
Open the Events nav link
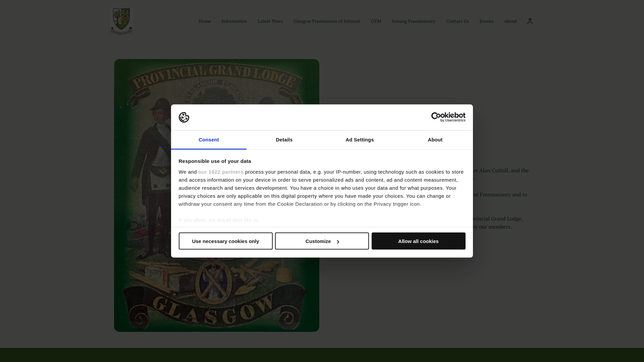[486, 21]
